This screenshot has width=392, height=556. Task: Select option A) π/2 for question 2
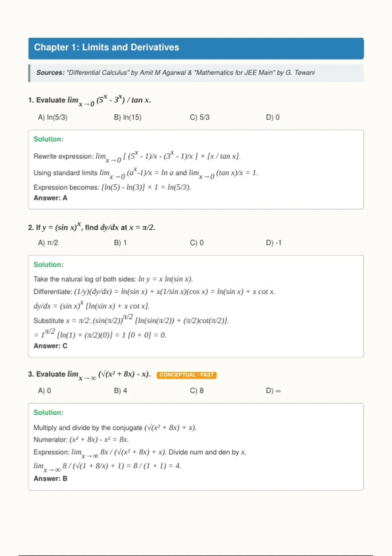[48, 243]
